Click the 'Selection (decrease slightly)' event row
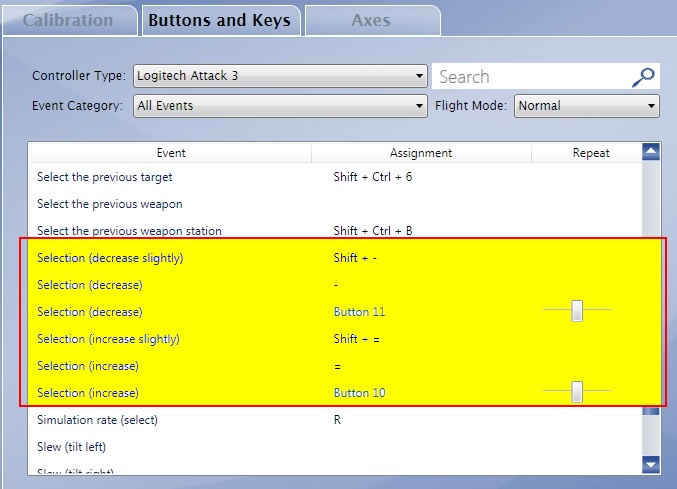This screenshot has height=489, width=677. point(110,258)
